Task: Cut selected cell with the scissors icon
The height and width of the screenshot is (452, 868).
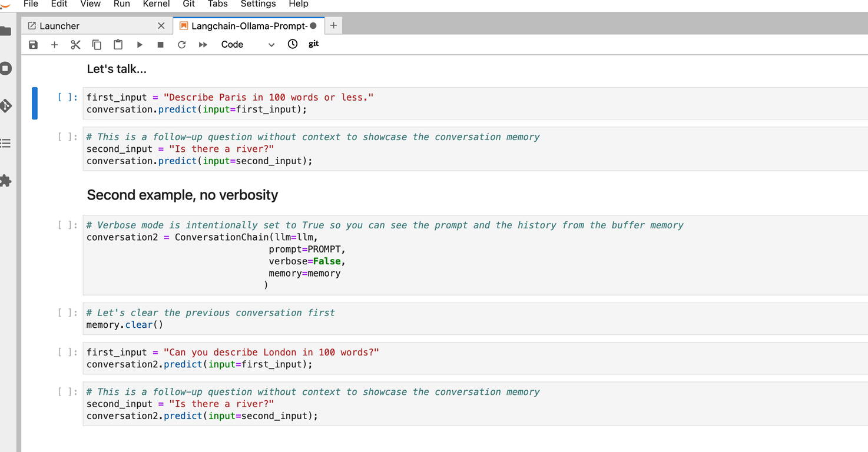Action: [75, 45]
